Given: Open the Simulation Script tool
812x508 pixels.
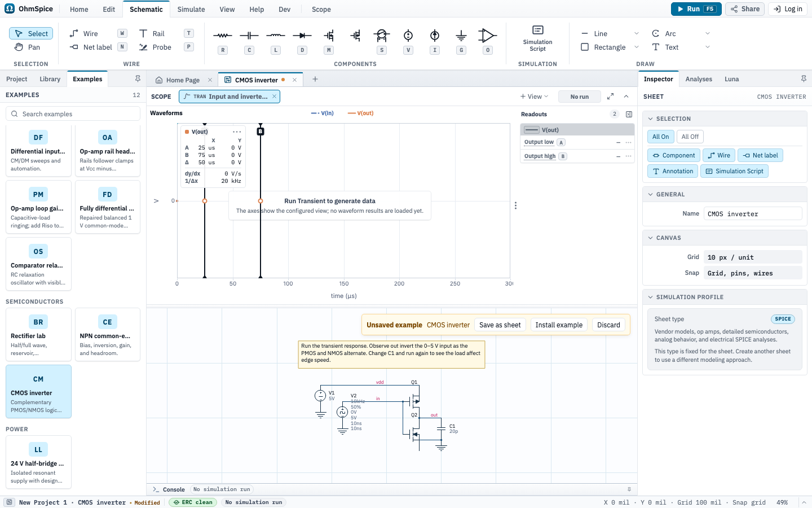Looking at the screenshot, I should coord(537,38).
